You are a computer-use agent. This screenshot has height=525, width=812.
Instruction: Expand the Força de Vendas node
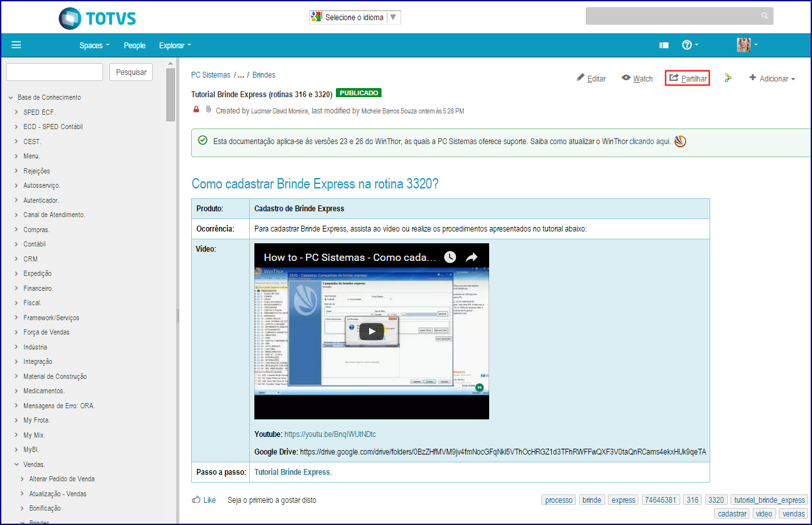16,332
